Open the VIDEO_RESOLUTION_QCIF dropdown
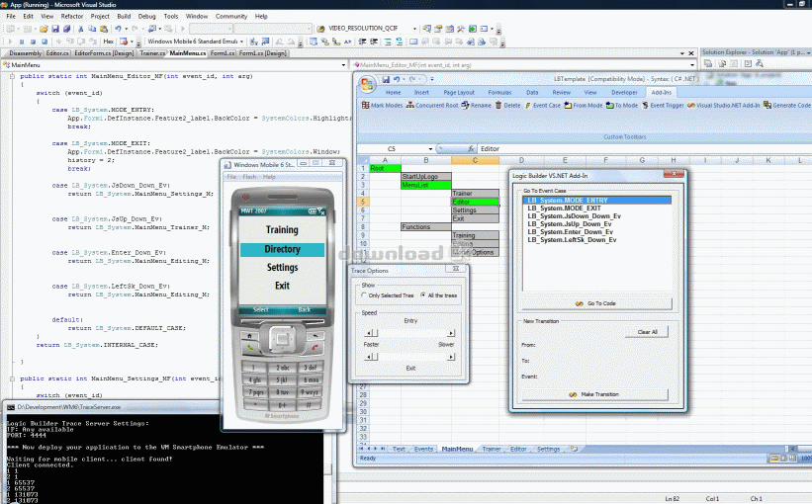This screenshot has height=504, width=812. 414,29
